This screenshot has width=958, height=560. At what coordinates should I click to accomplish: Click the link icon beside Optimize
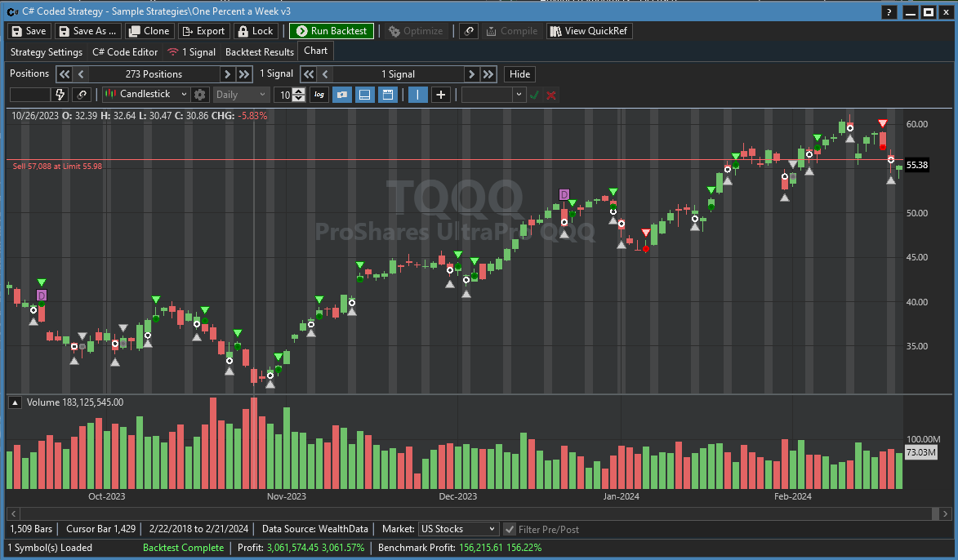(x=468, y=31)
